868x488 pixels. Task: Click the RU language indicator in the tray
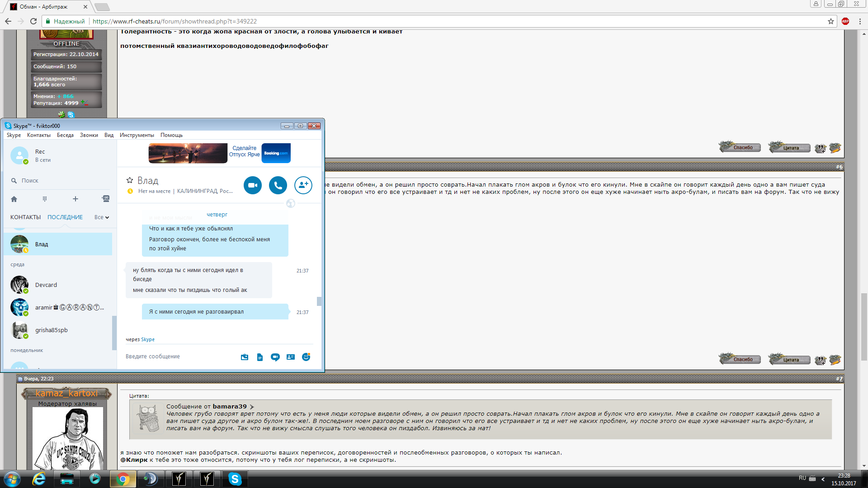pos(802,478)
